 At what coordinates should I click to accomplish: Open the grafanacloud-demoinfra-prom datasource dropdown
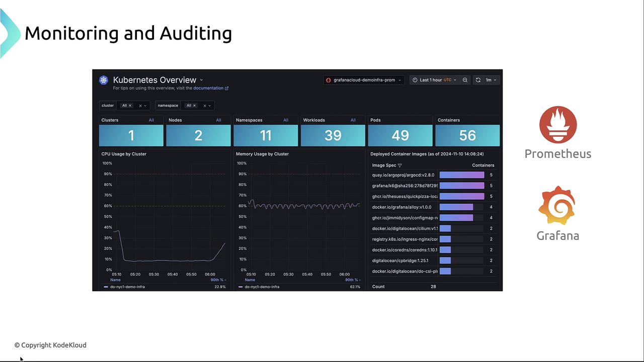pos(363,80)
